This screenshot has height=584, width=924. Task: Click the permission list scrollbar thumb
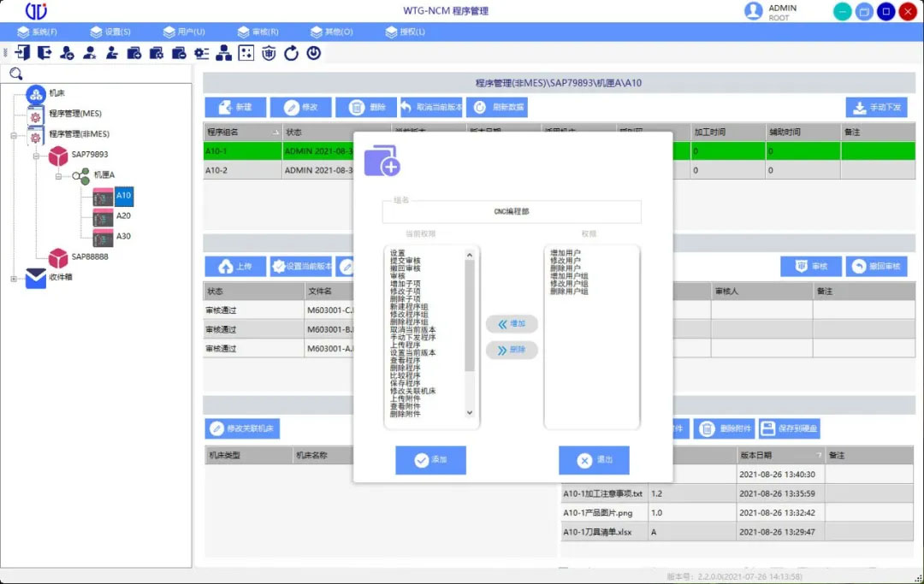click(x=470, y=316)
